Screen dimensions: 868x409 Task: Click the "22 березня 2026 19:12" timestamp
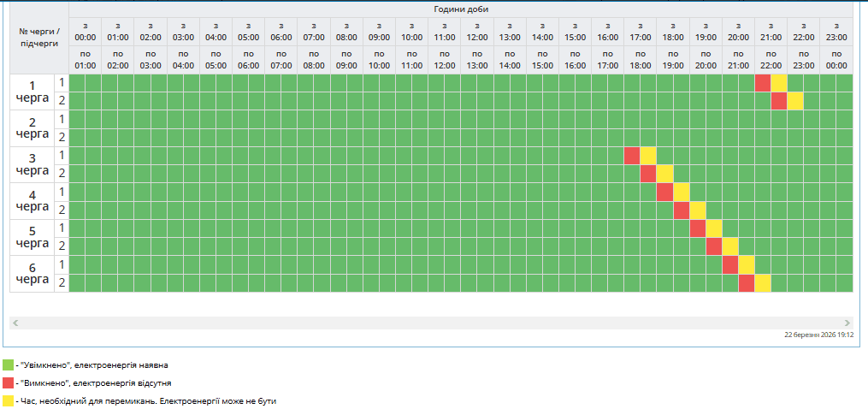tap(818, 336)
